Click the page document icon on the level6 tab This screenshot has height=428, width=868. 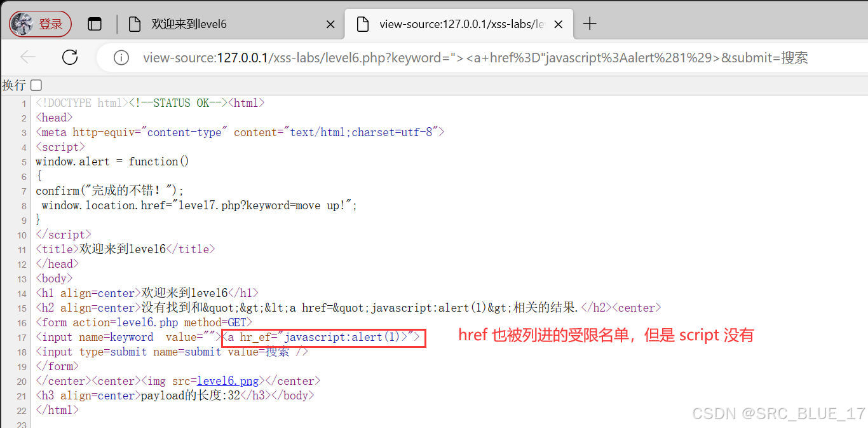[x=135, y=24]
